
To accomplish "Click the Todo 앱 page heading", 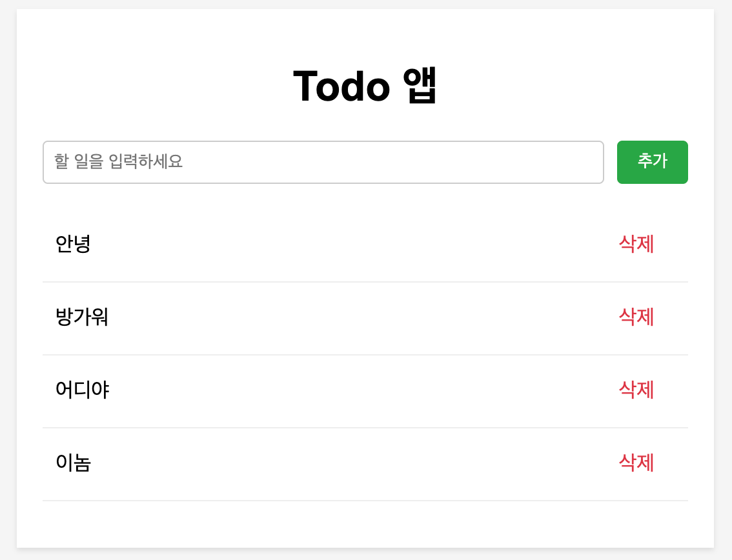I will pos(365,85).
